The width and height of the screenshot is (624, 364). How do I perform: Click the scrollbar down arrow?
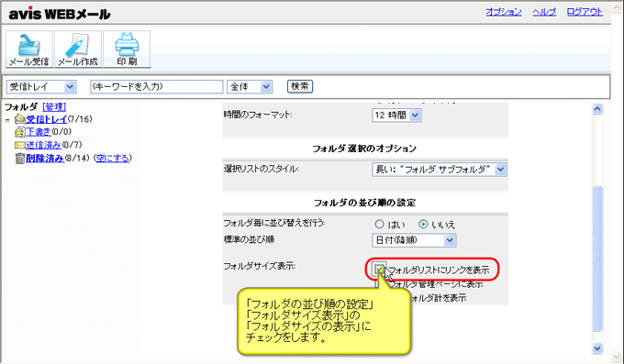(597, 348)
